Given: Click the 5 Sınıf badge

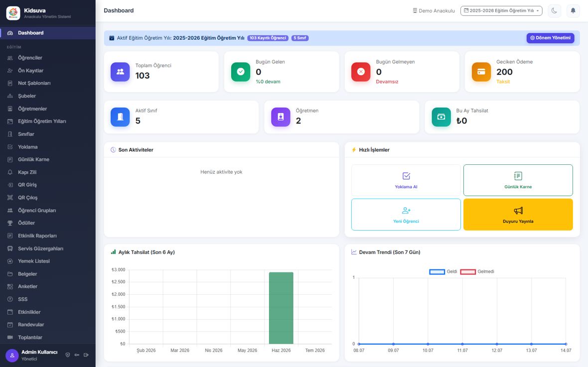Looking at the screenshot, I should pyautogui.click(x=299, y=38).
